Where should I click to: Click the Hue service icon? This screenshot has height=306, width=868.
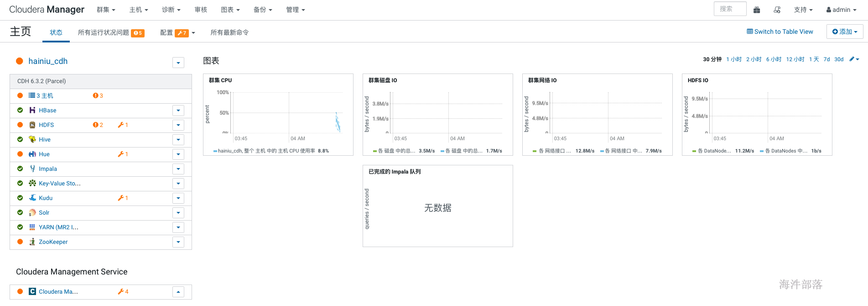point(32,154)
